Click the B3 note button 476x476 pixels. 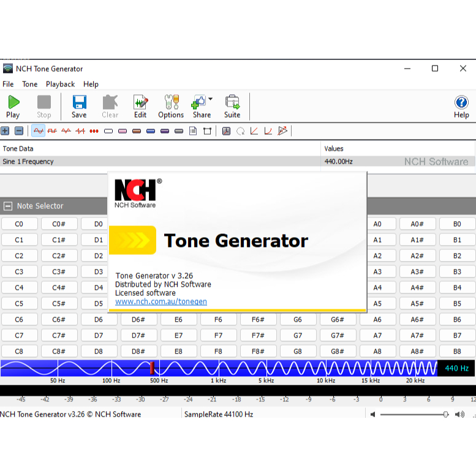(457, 272)
